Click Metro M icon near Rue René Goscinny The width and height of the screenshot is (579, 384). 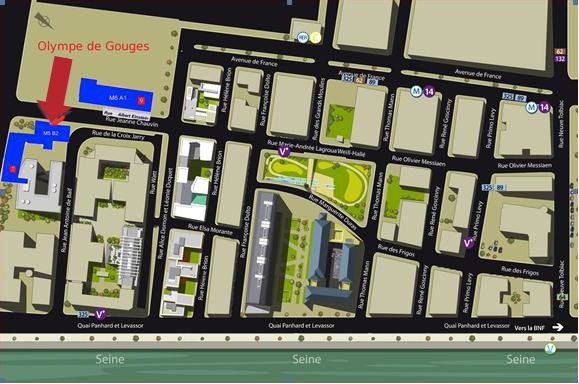417,91
